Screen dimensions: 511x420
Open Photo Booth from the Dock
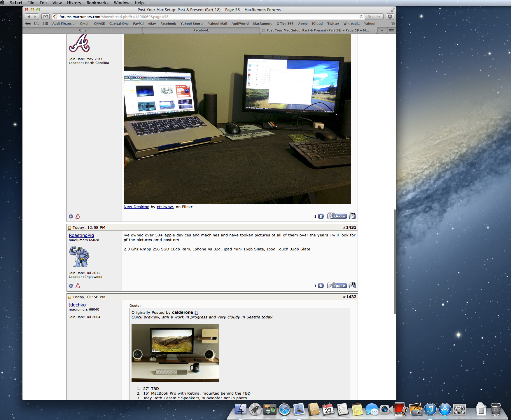(401, 409)
